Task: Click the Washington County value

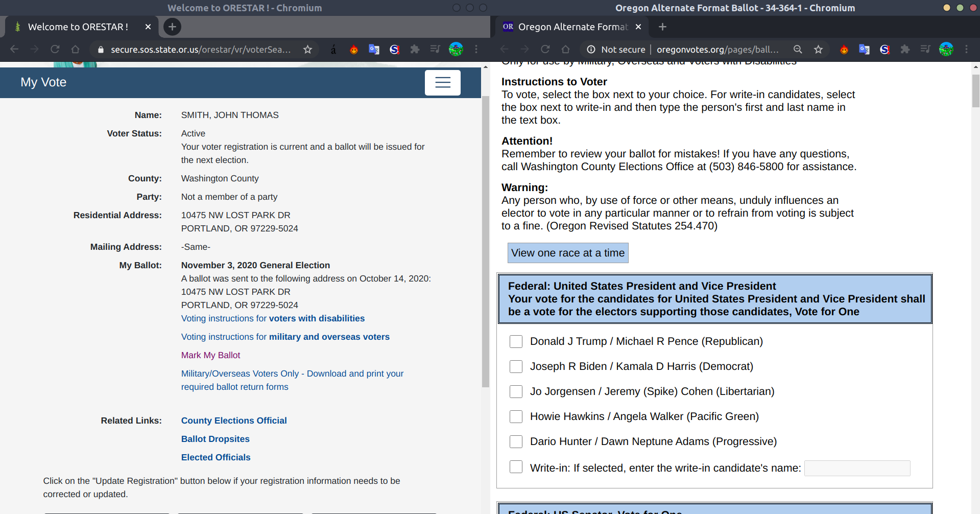Action: [220, 178]
